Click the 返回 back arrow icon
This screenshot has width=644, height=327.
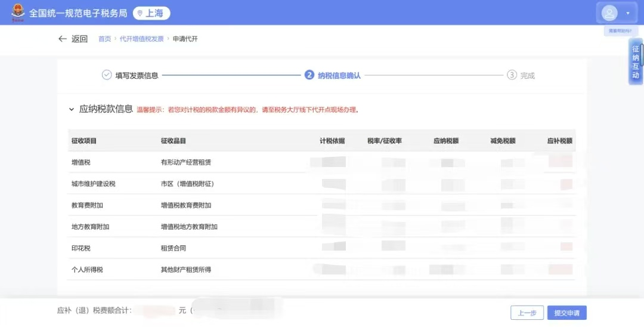coord(63,39)
